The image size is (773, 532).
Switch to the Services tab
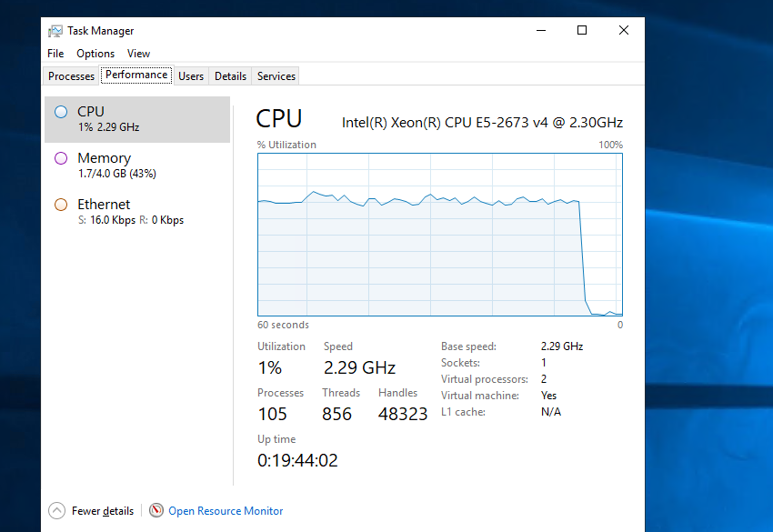[x=276, y=76]
